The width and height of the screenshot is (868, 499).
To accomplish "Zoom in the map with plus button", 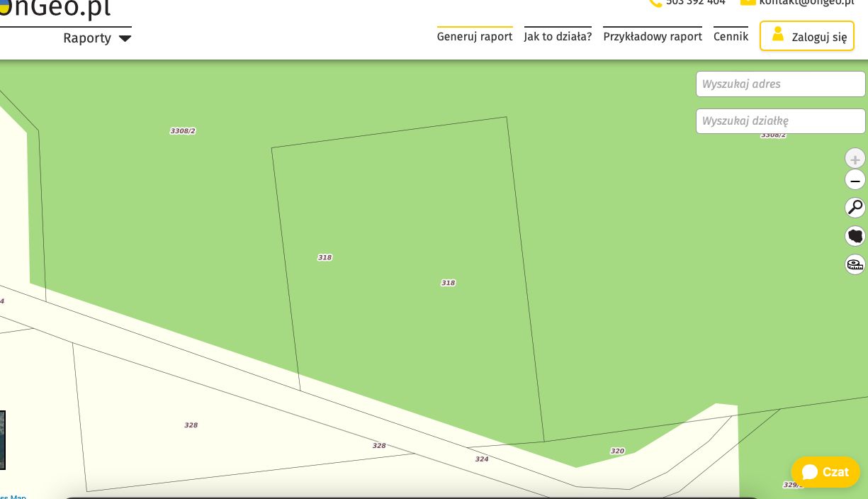I will 855,159.
